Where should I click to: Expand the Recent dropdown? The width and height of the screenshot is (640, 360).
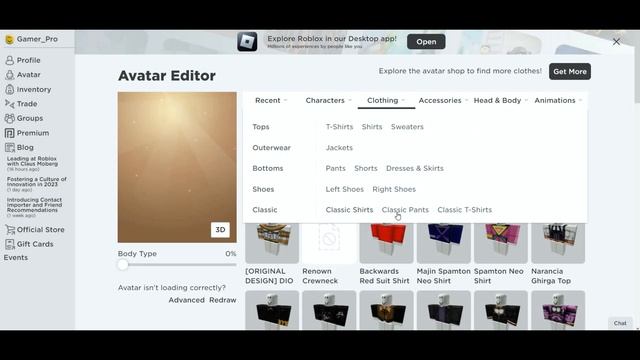tap(271, 100)
